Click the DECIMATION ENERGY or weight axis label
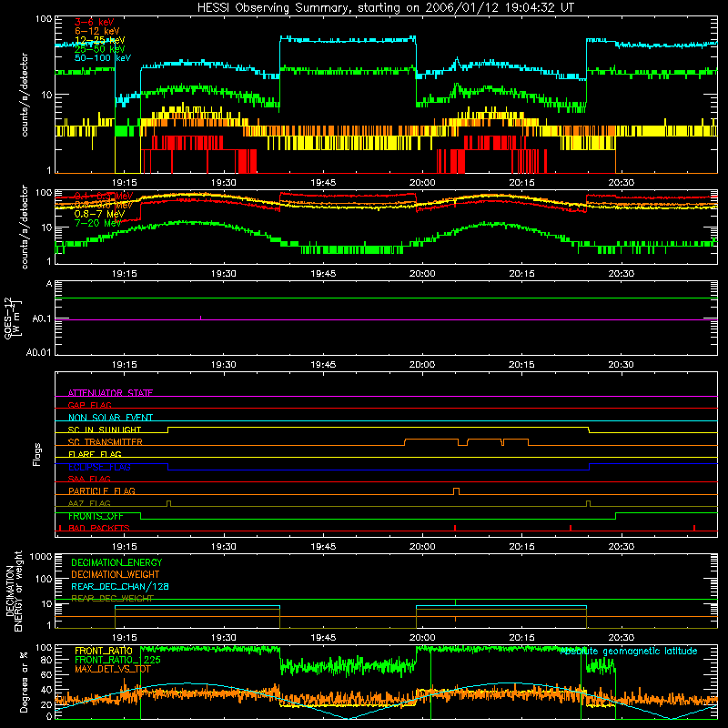The width and height of the screenshot is (728, 728). [14, 591]
